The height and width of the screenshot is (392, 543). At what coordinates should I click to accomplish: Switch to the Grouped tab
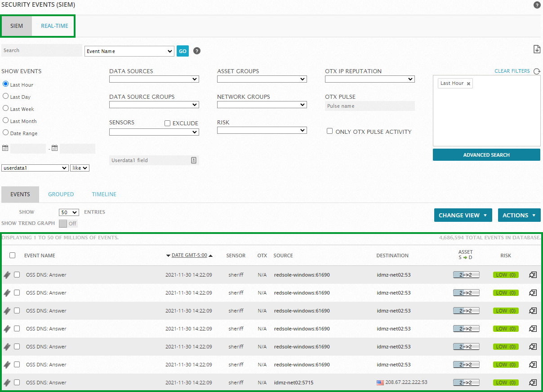[61, 194]
